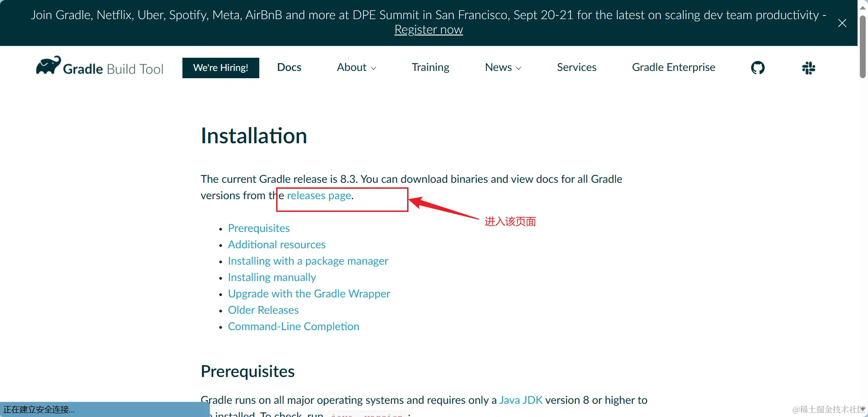Open the GitHub icon link
Viewport: 868px width, 417px height.
coord(757,68)
